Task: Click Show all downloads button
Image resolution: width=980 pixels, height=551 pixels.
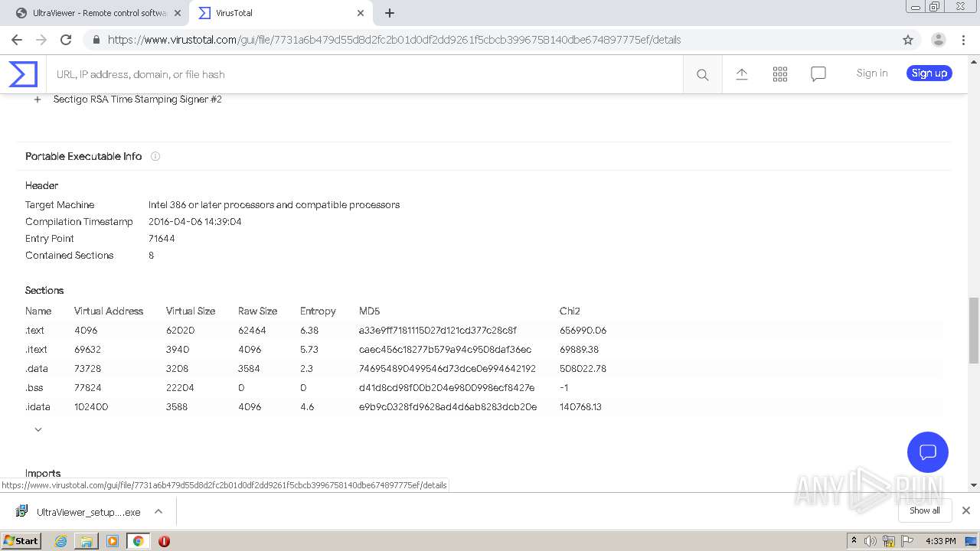Action: pos(925,510)
